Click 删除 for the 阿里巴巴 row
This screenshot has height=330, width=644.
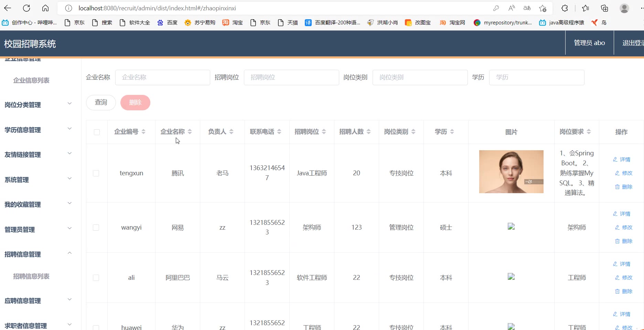(x=624, y=291)
